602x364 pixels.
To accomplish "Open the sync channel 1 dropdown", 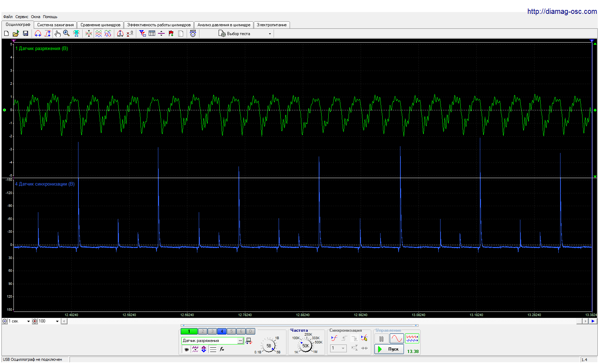I will [339, 348].
